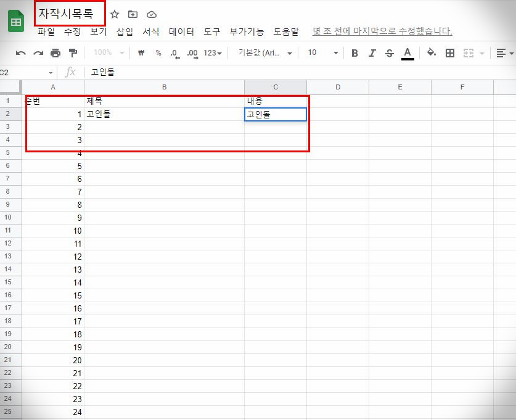Increase decimal places

coord(192,53)
